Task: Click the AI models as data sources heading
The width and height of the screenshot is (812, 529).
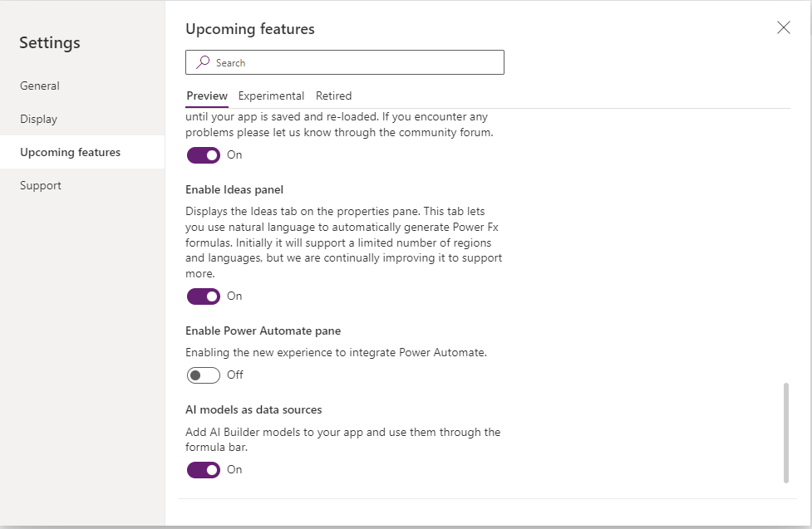Action: click(x=253, y=409)
